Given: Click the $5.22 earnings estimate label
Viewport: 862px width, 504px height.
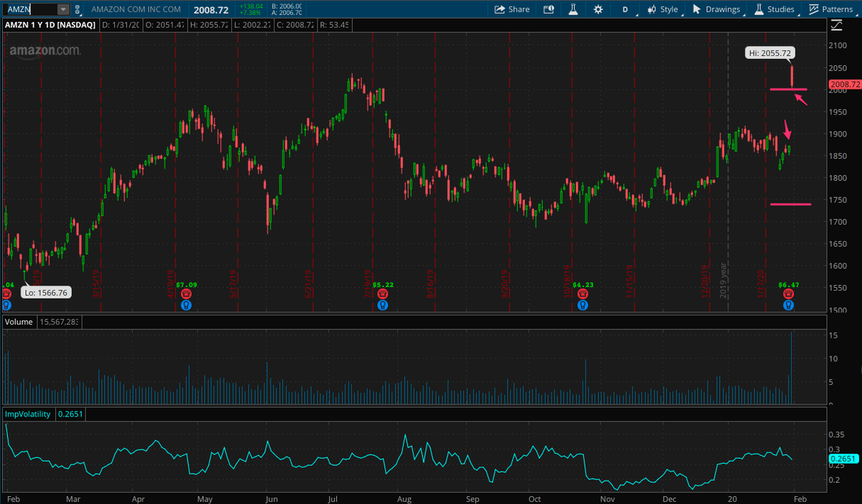Looking at the screenshot, I should point(382,285).
